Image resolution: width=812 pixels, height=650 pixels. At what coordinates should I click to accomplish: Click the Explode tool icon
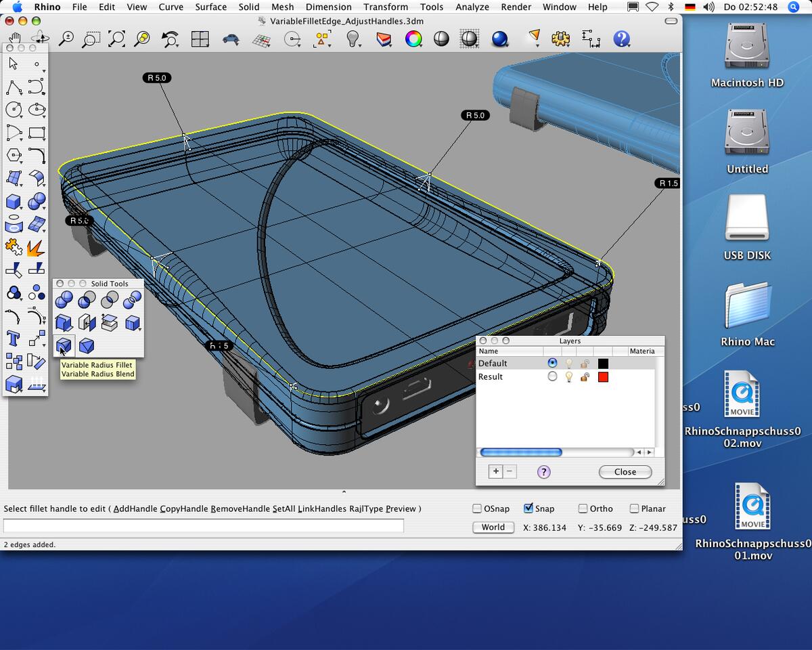(x=36, y=248)
